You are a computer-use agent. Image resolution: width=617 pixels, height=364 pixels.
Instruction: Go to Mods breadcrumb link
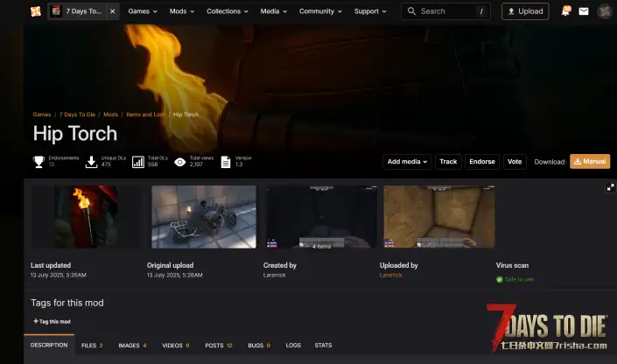pos(110,115)
